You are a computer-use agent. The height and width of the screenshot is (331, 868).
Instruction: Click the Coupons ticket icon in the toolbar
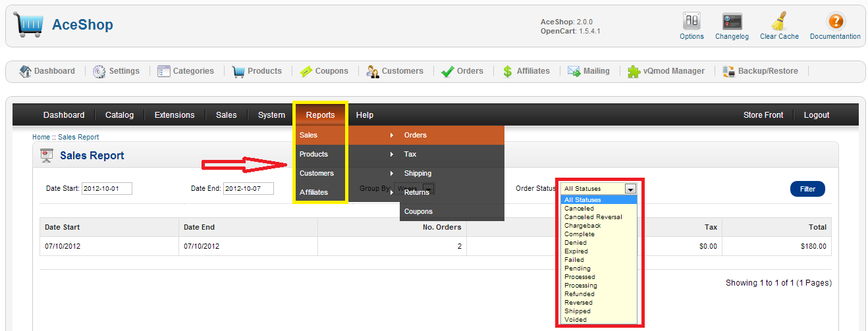(306, 71)
